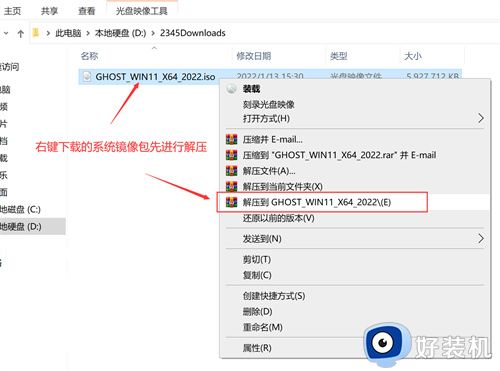Sort by 类型 column header
Viewport: 500px width, 372px height.
coord(338,56)
